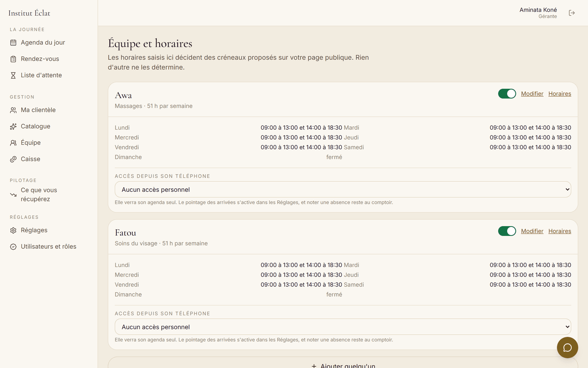
Task: Go to Réglages
Action: 49,230
